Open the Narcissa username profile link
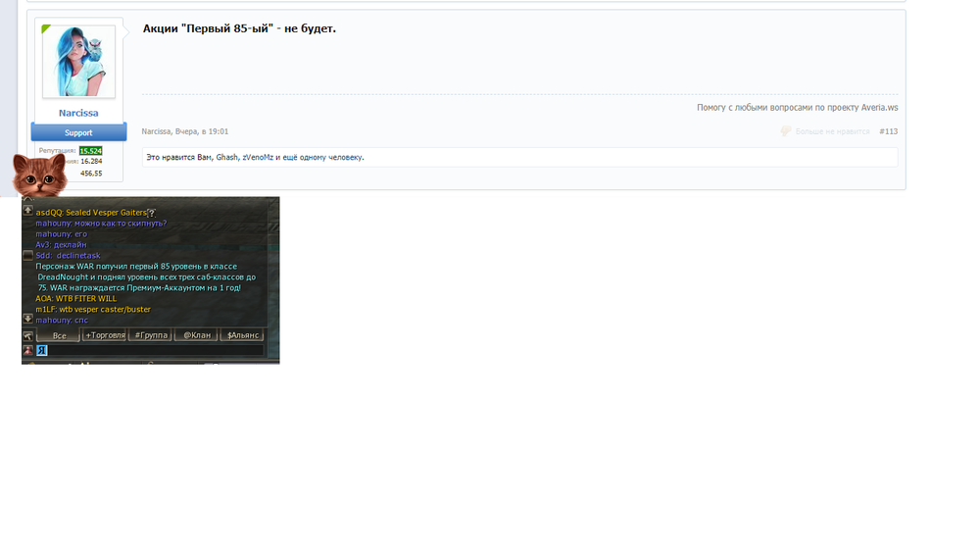Viewport: 980px width, 551px height. point(78,113)
